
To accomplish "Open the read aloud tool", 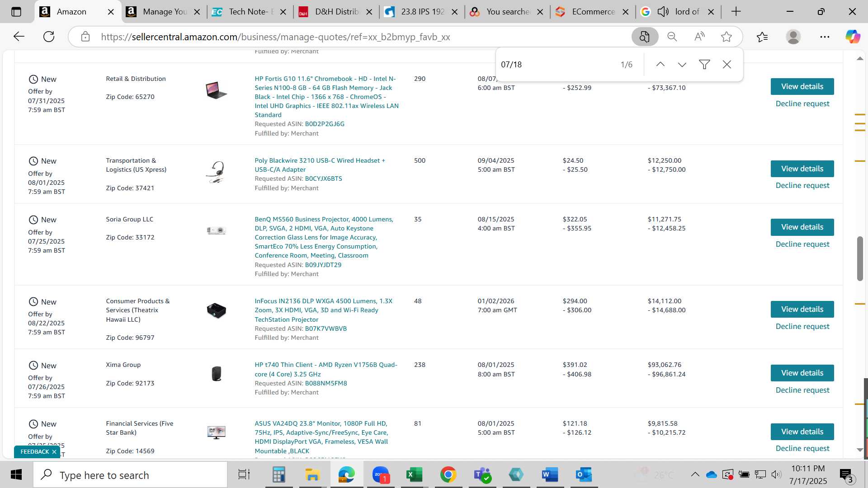I will (699, 37).
